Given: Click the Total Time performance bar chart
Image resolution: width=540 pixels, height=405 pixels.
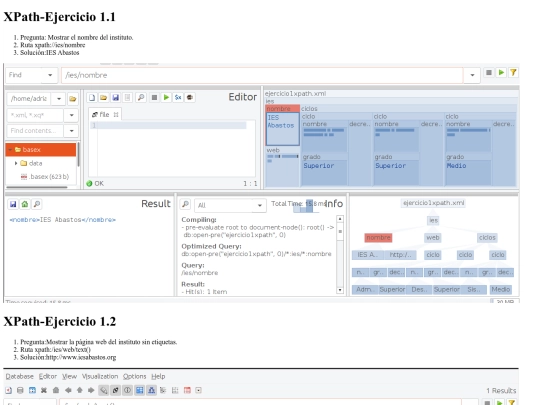Looking at the screenshot, I should click(x=306, y=206).
